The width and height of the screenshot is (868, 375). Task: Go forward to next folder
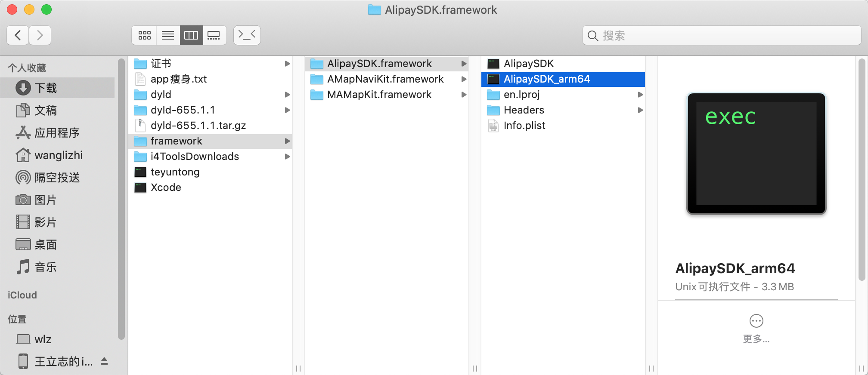40,35
